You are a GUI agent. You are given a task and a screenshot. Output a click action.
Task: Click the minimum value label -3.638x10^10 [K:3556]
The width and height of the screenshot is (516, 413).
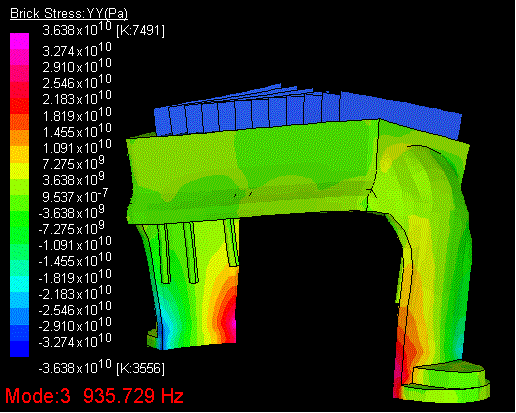click(x=101, y=368)
